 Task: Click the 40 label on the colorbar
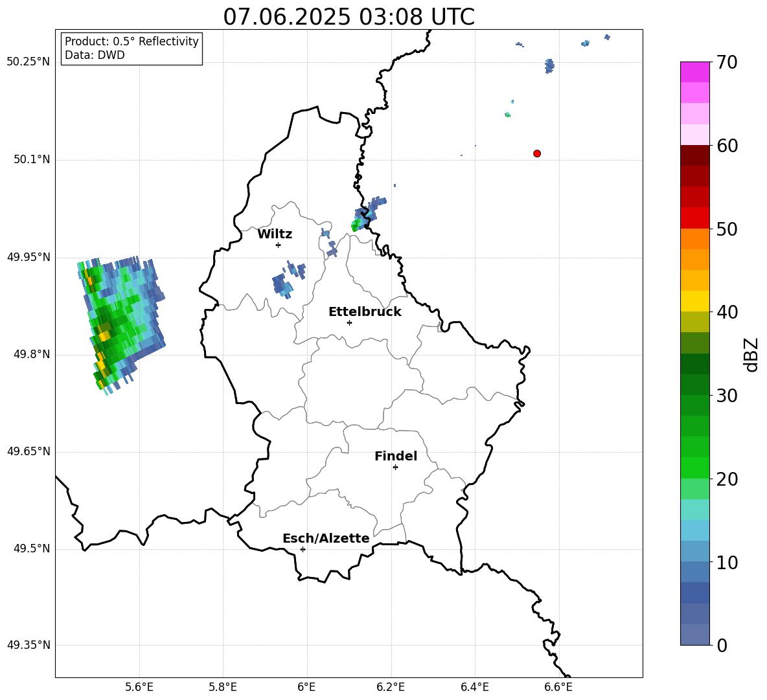pyautogui.click(x=726, y=312)
